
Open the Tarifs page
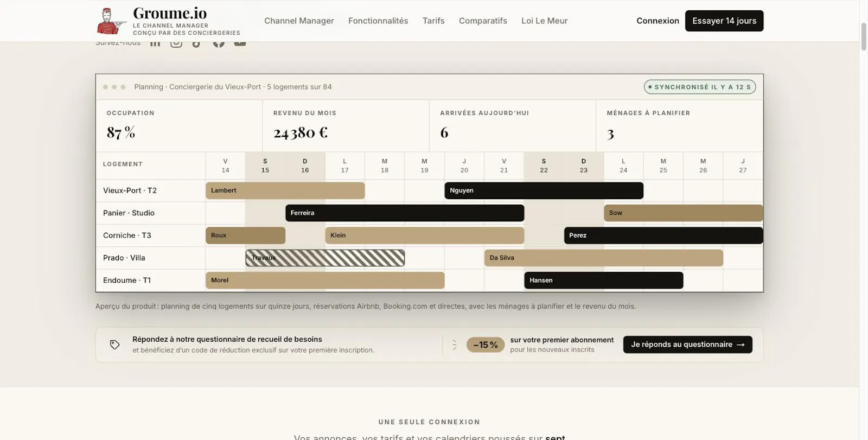pyautogui.click(x=433, y=21)
